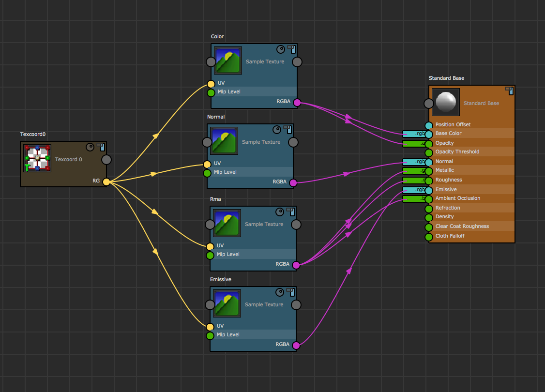
Task: Toggle the preview eye on the Color node
Action: tap(280, 49)
